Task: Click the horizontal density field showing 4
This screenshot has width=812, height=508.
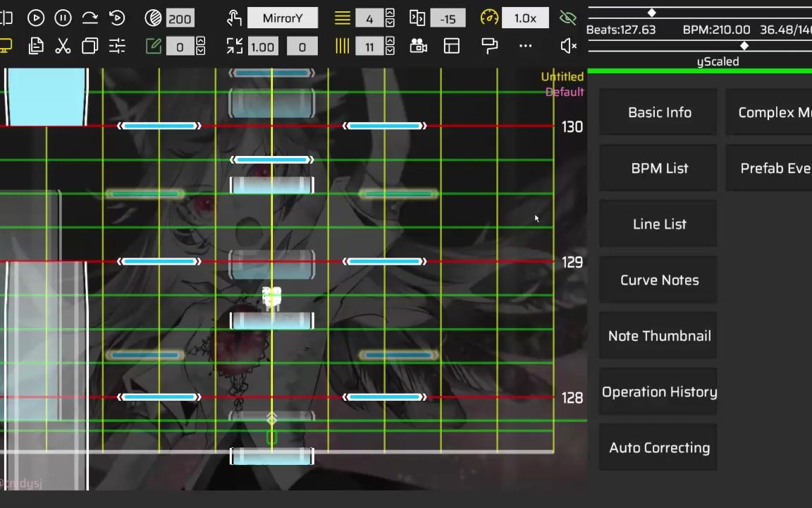Action: pos(369,18)
